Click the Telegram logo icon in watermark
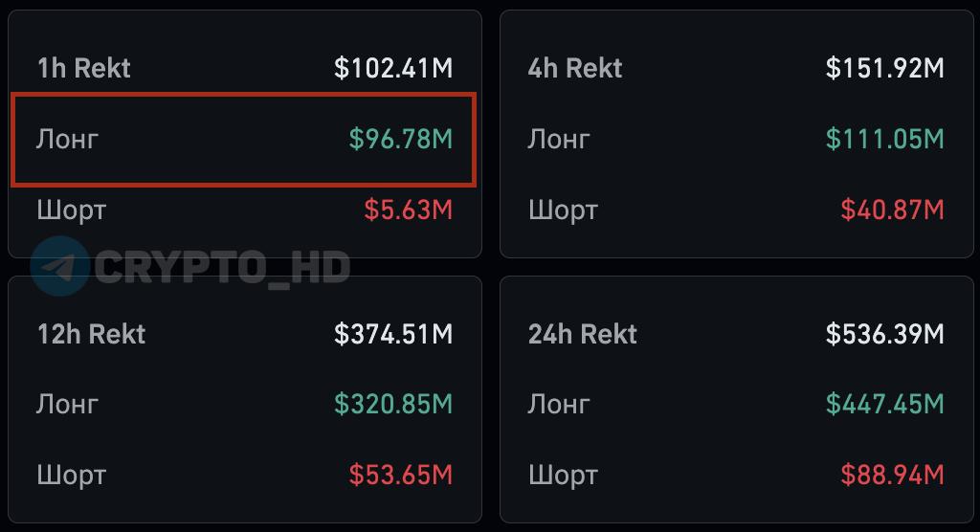The height and width of the screenshot is (532, 980). click(x=60, y=266)
